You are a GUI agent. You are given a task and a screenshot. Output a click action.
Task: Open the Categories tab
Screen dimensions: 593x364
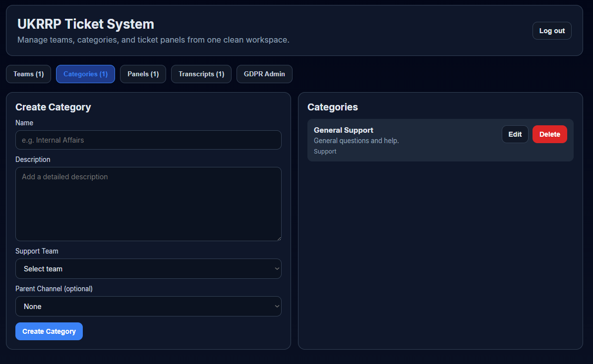85,74
